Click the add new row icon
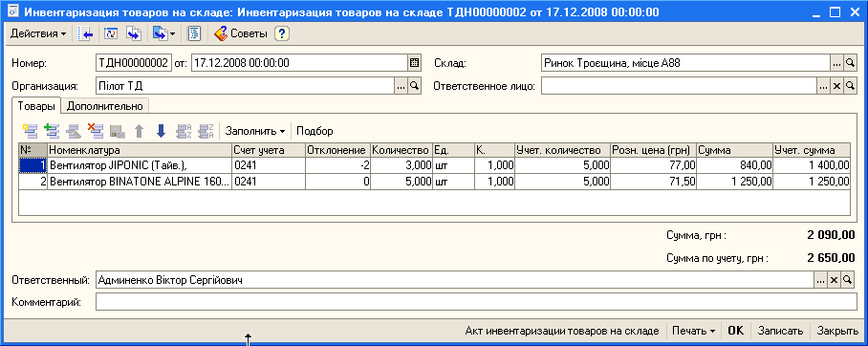The image size is (868, 346). point(30,131)
